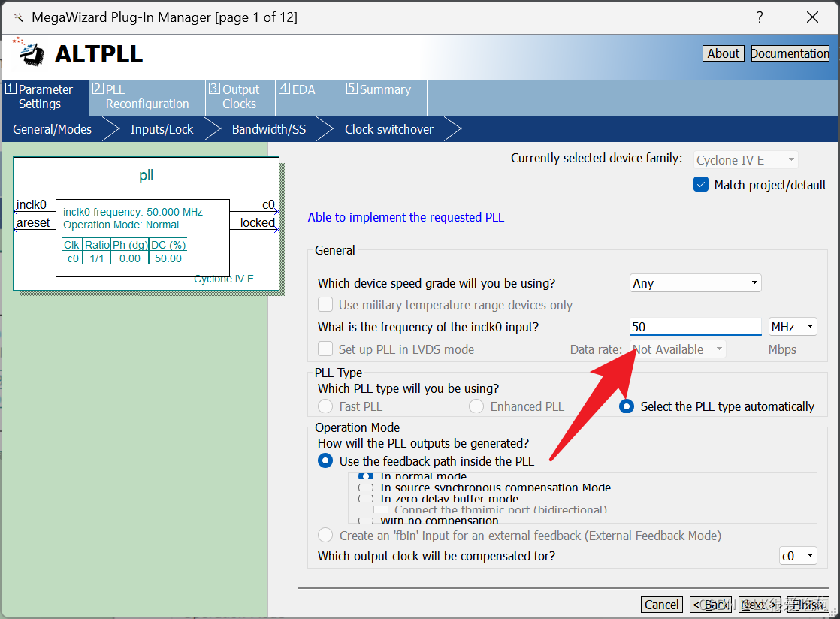Switch to Output Clocks tab
Screen dimensions: 840x619
(240, 97)
